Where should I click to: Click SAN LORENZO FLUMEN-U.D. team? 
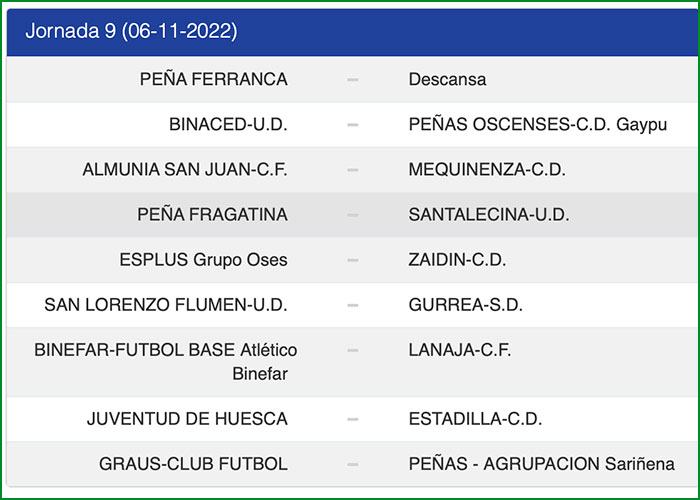click(x=166, y=305)
